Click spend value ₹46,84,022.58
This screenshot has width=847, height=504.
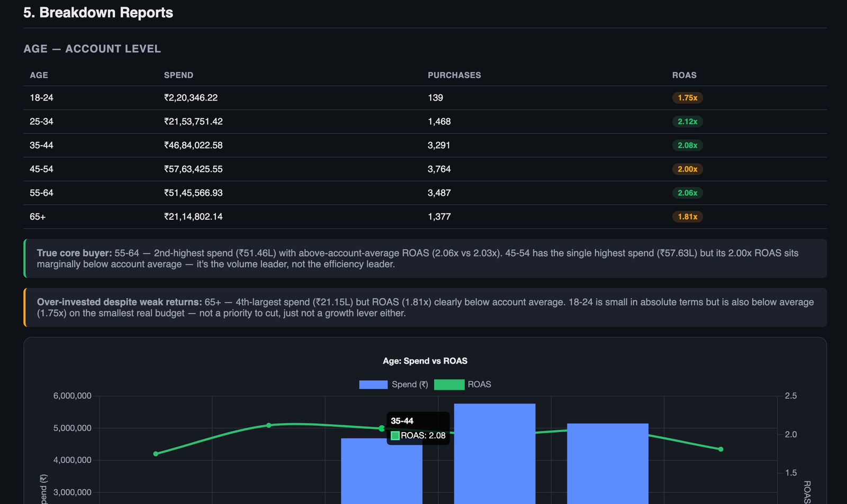tap(193, 146)
